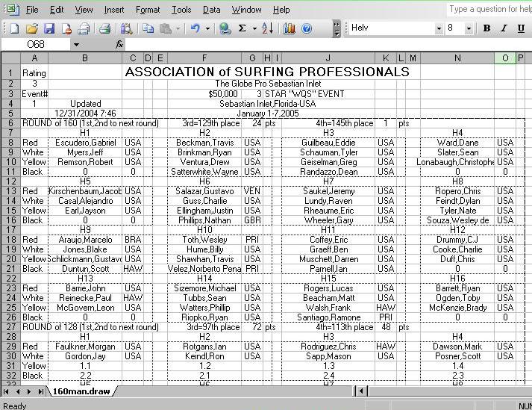Open the Data menu
Image resolution: width=532 pixels, height=410 pixels.
click(x=212, y=10)
